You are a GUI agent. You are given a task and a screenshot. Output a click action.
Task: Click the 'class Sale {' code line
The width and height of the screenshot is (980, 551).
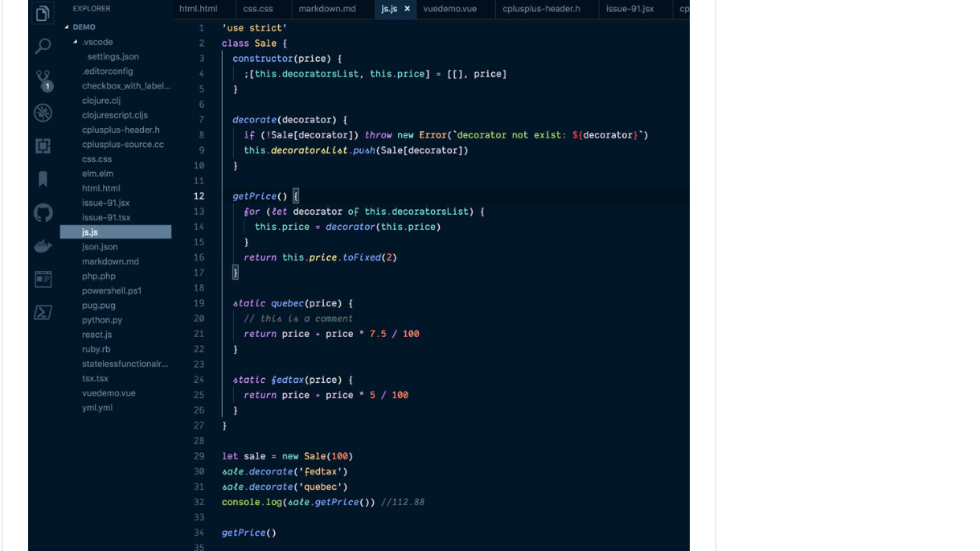254,43
